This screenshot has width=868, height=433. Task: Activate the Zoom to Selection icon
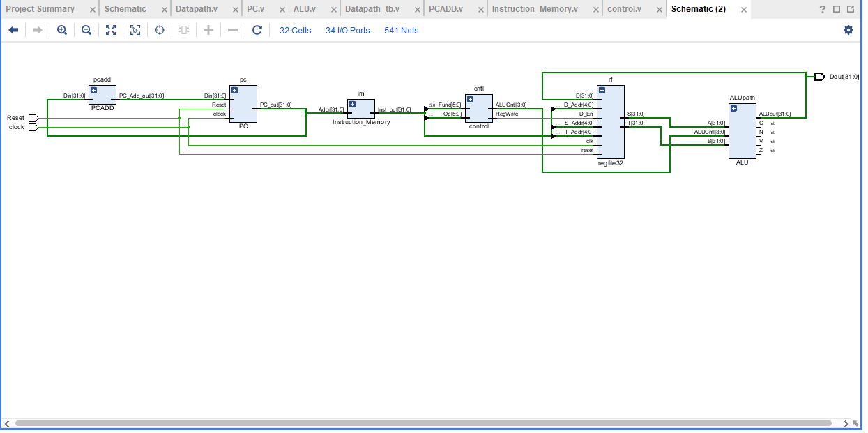click(135, 30)
